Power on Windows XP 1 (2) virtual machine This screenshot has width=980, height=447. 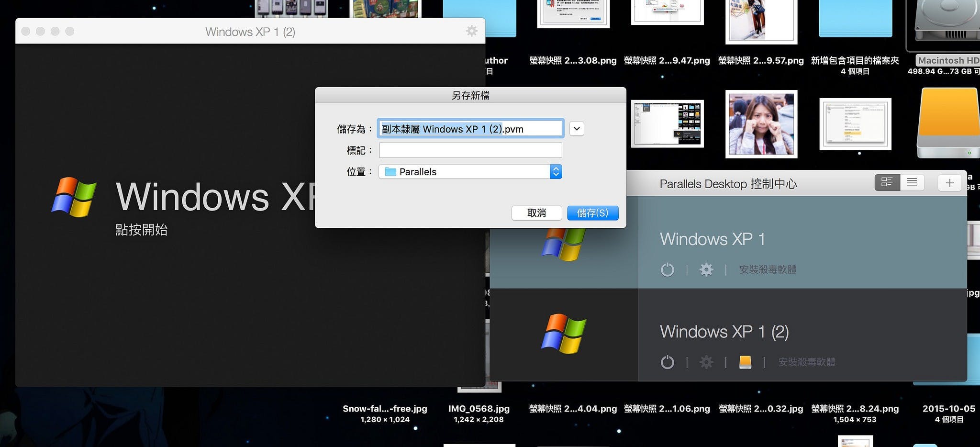point(667,362)
